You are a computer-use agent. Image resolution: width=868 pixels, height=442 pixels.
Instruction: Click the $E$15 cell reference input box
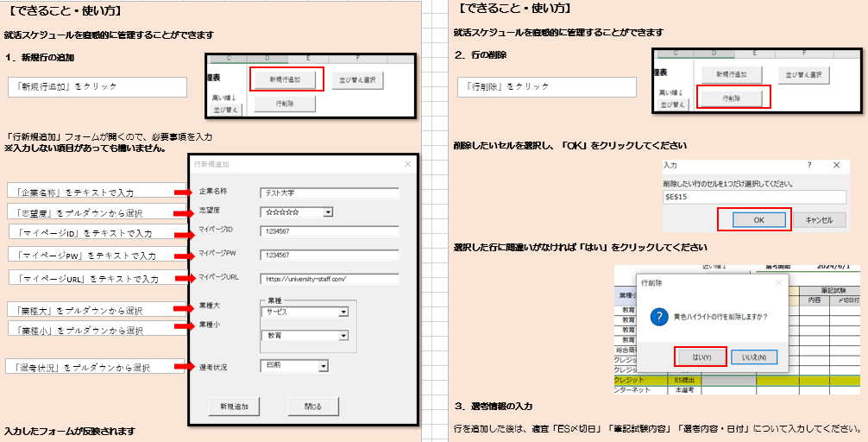(754, 197)
